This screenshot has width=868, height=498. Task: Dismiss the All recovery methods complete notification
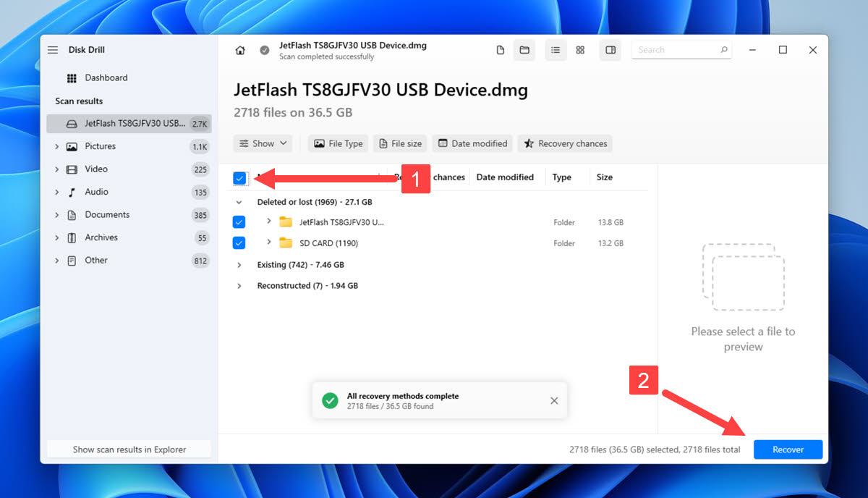tap(554, 401)
